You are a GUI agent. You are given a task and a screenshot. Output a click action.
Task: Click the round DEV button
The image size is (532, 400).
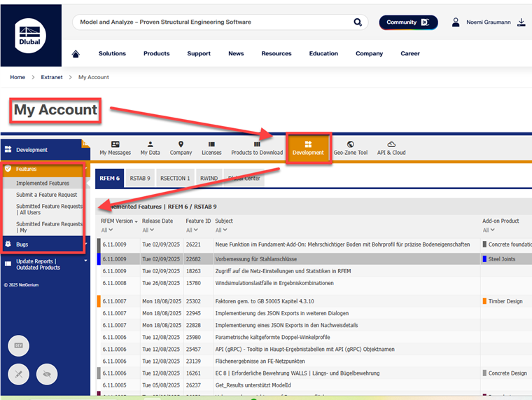pos(19,345)
